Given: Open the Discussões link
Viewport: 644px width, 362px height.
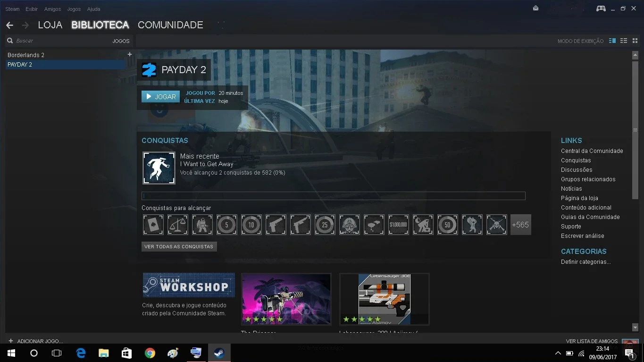Looking at the screenshot, I should tap(577, 170).
